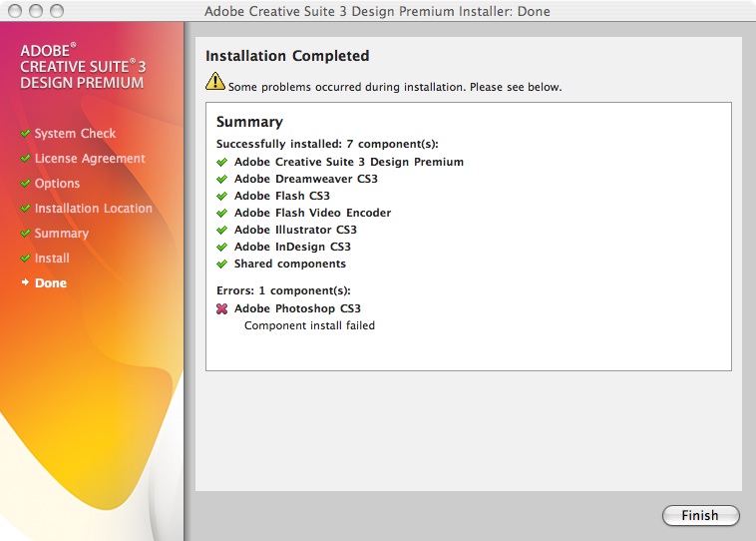Select the Installation Location step label
The image size is (756, 541).
[94, 208]
